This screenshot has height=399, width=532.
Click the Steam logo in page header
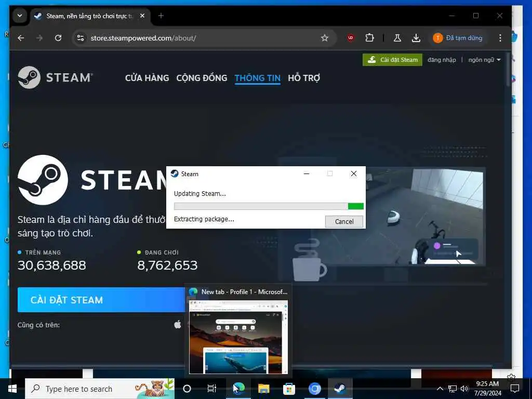(55, 77)
